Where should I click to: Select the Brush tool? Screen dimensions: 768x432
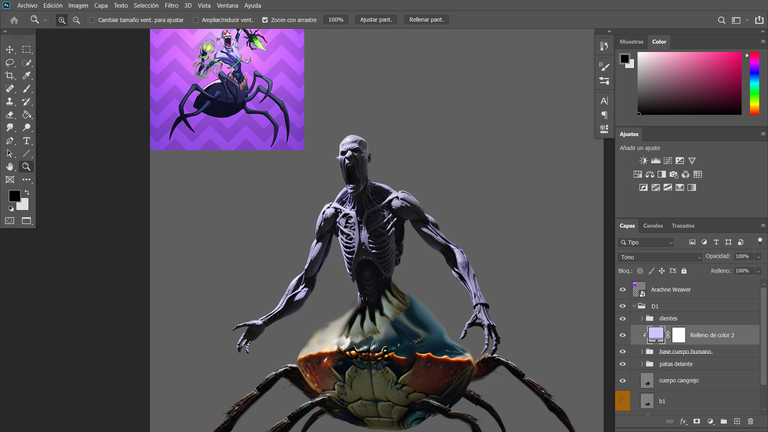click(x=26, y=89)
